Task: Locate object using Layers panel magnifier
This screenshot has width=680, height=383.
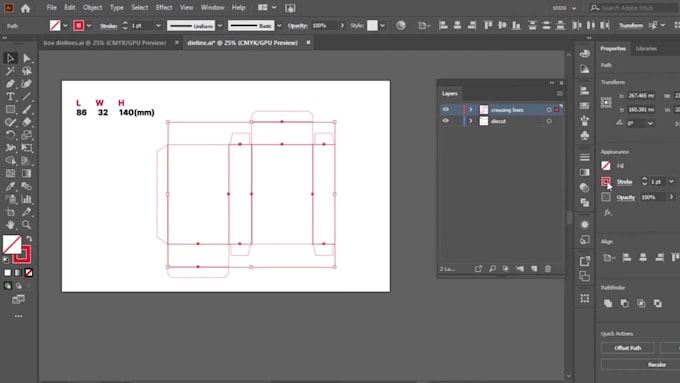Action: tap(492, 269)
